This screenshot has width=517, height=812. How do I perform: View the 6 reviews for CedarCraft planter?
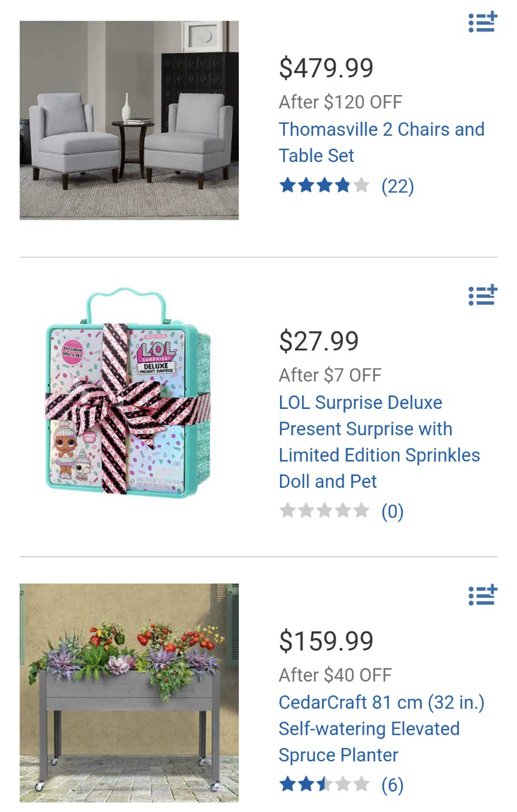point(393,784)
